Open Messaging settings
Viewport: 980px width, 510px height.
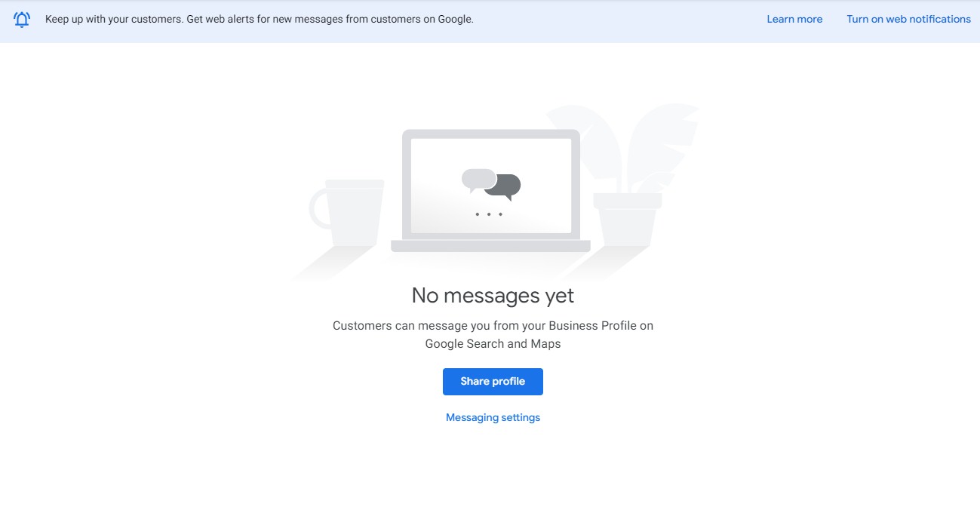493,418
